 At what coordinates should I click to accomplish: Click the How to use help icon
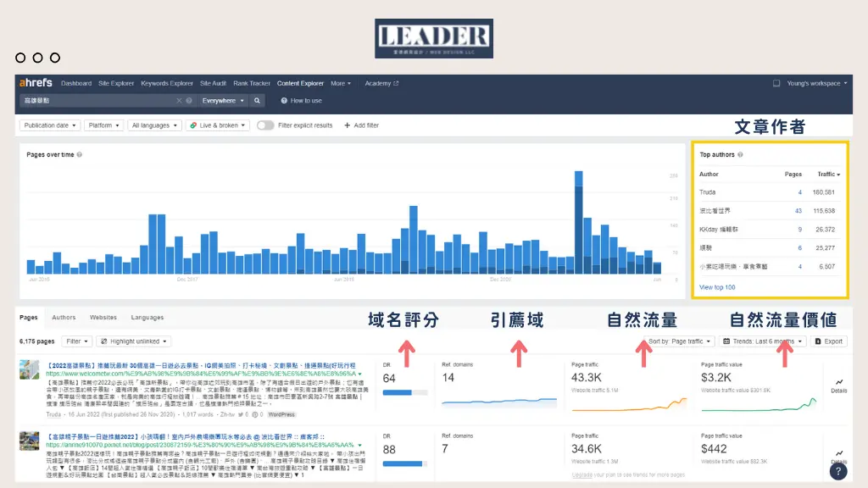(x=283, y=100)
